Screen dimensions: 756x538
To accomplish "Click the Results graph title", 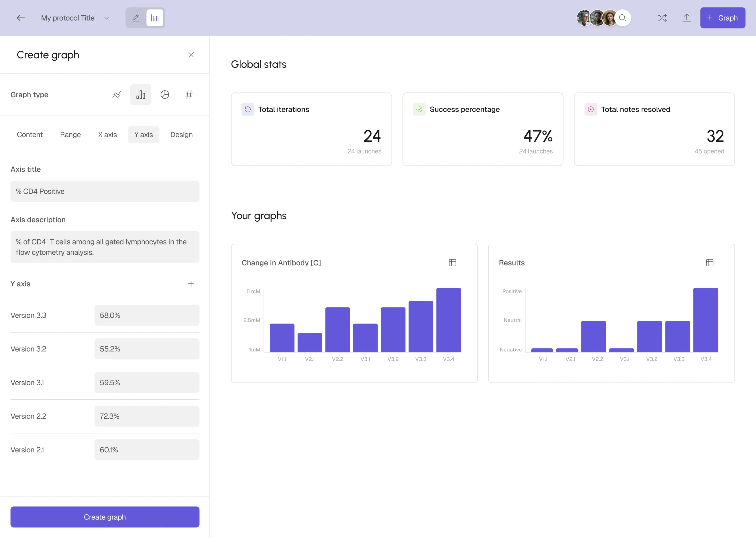I will pyautogui.click(x=512, y=263).
